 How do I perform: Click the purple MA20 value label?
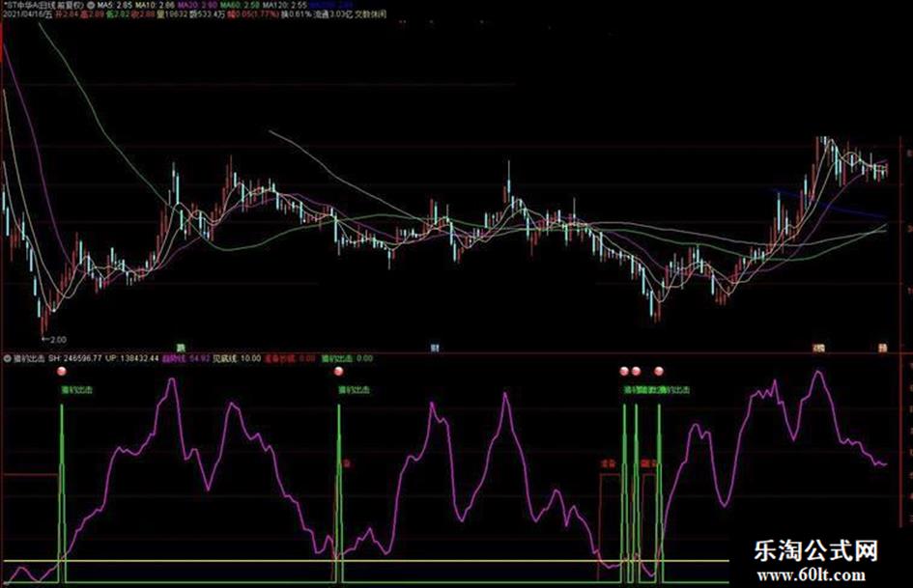pyautogui.click(x=197, y=5)
